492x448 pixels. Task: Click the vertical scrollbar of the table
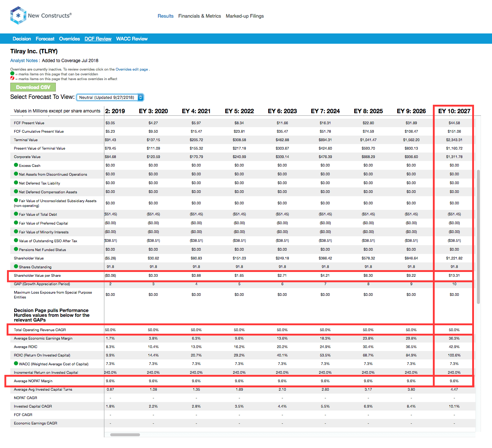tap(478, 237)
